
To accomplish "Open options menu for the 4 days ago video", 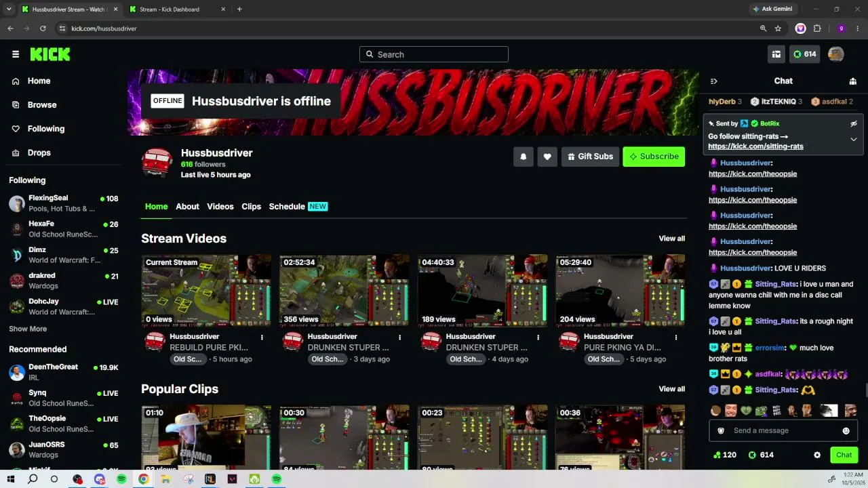I will point(538,337).
